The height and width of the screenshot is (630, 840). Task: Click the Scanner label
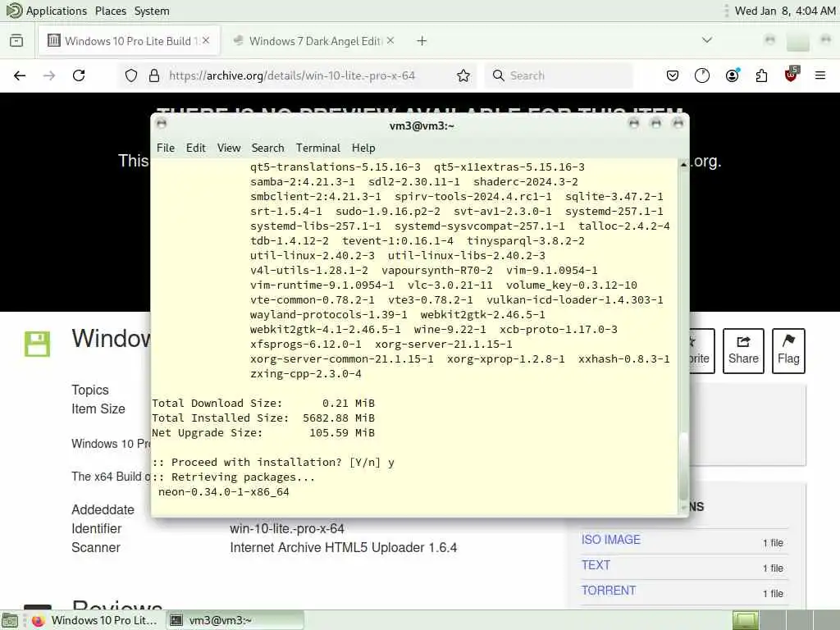point(96,547)
